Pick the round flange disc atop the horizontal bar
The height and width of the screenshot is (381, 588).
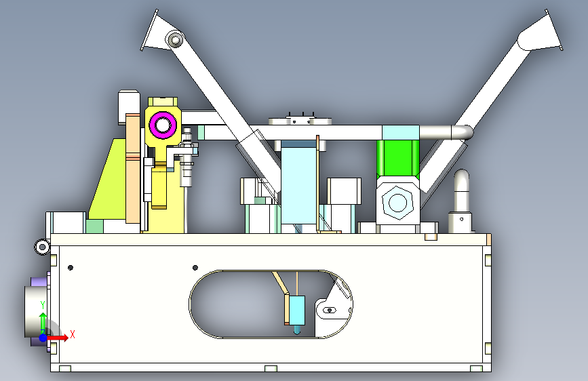(x=300, y=121)
